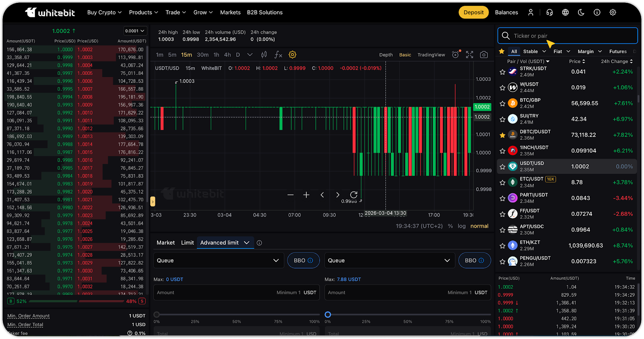Click the Deposit button
This screenshot has height=339, width=644.
point(473,12)
